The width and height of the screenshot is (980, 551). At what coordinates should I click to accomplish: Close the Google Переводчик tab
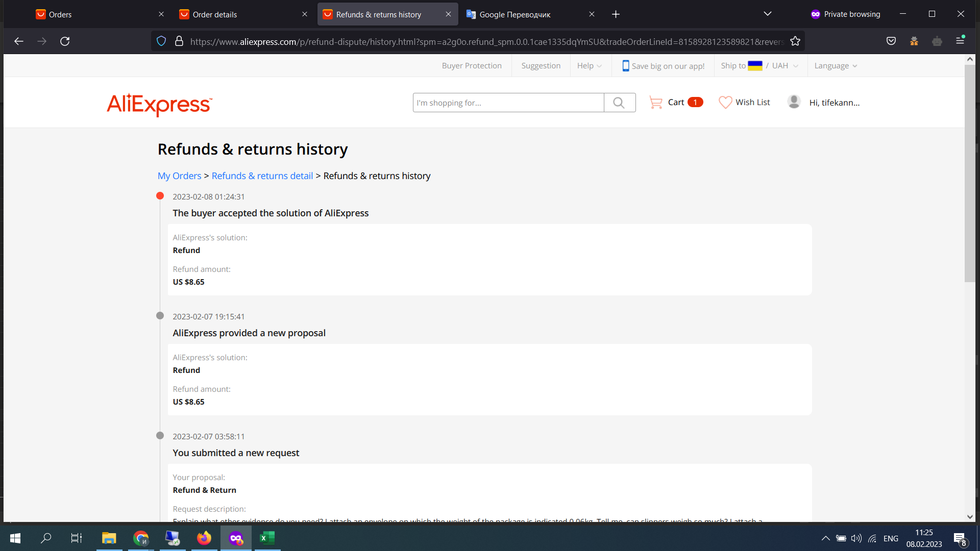(592, 14)
